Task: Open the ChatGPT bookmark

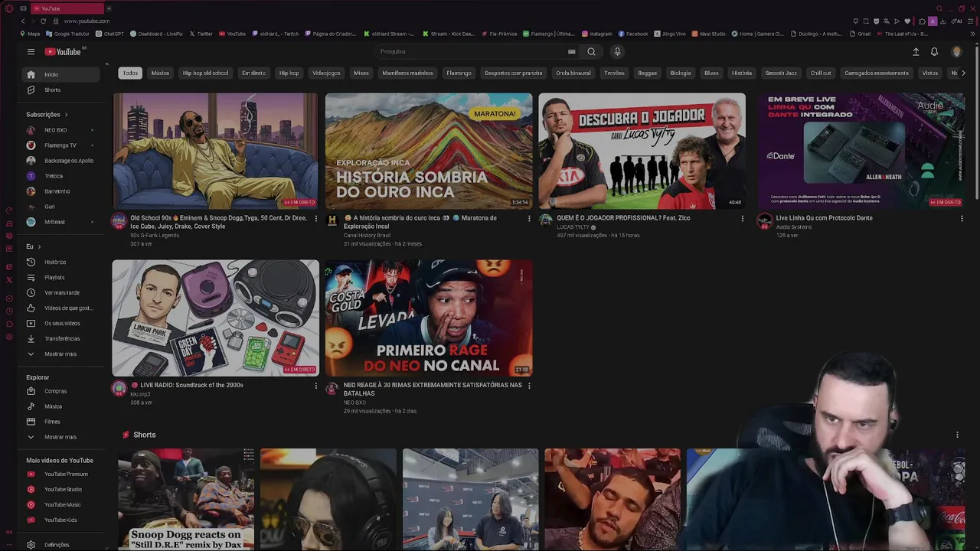Action: [109, 34]
